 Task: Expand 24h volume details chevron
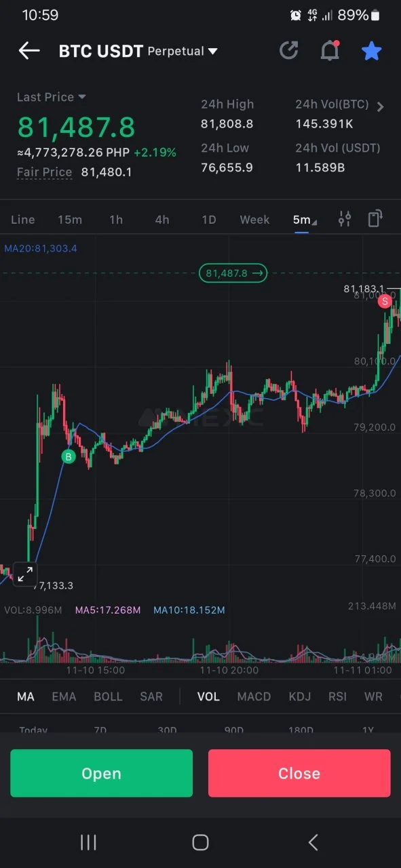tap(380, 106)
